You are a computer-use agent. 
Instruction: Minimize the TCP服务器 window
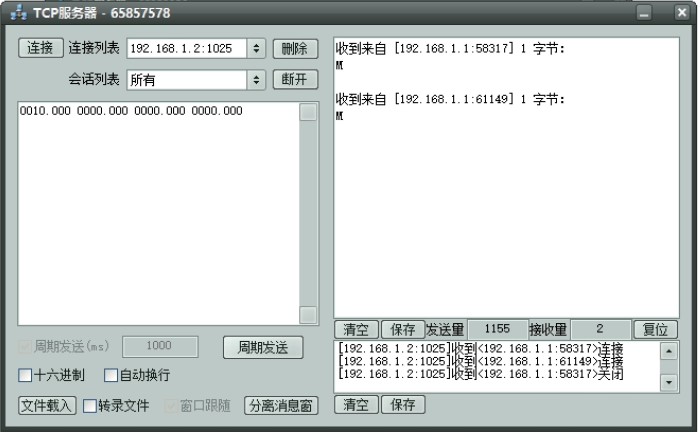[x=644, y=12]
